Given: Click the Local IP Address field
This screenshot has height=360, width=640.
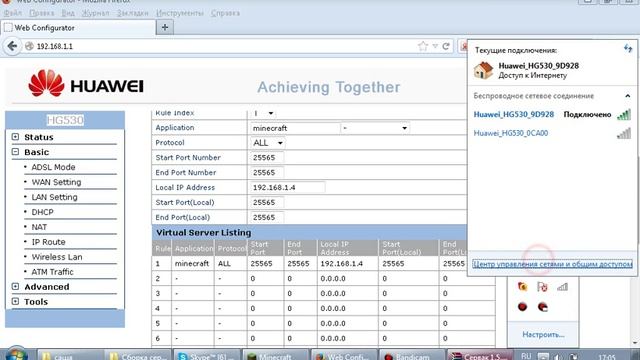Looking at the screenshot, I should coord(287,188).
